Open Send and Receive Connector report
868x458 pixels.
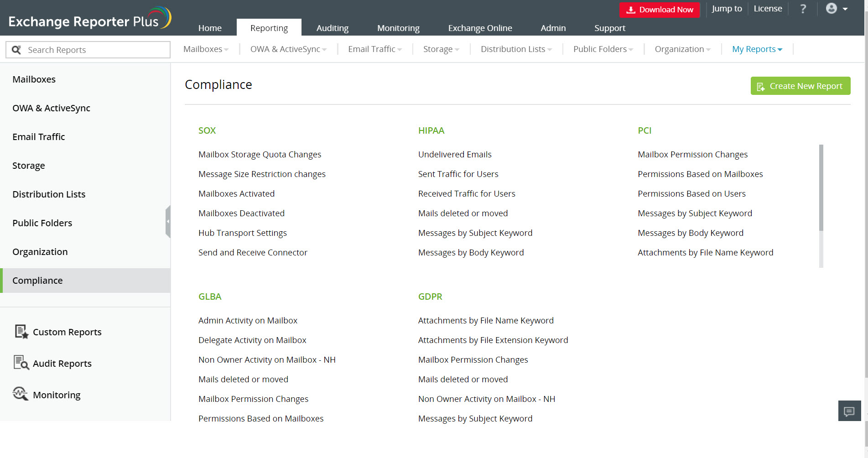pyautogui.click(x=253, y=252)
